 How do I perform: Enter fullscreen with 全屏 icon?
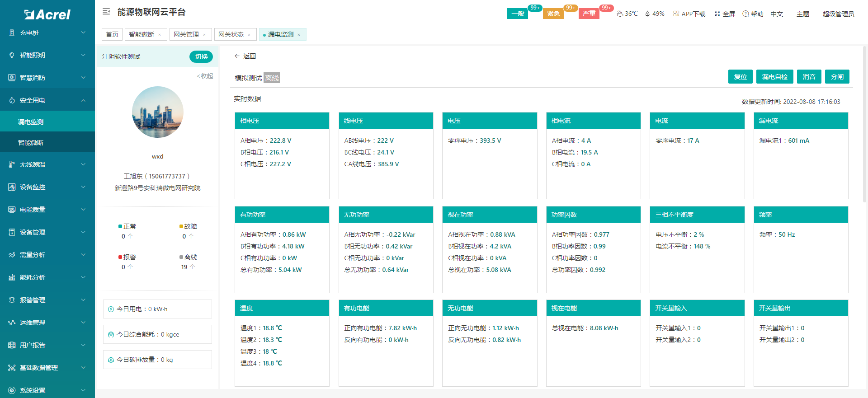click(x=717, y=14)
